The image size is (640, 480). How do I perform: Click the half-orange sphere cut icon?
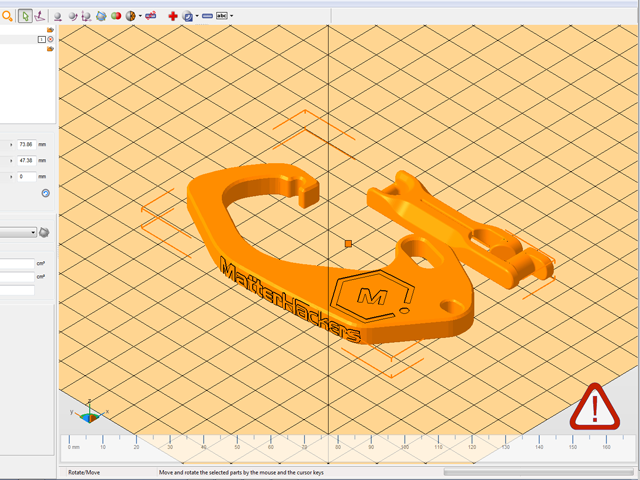pyautogui.click(x=131, y=16)
